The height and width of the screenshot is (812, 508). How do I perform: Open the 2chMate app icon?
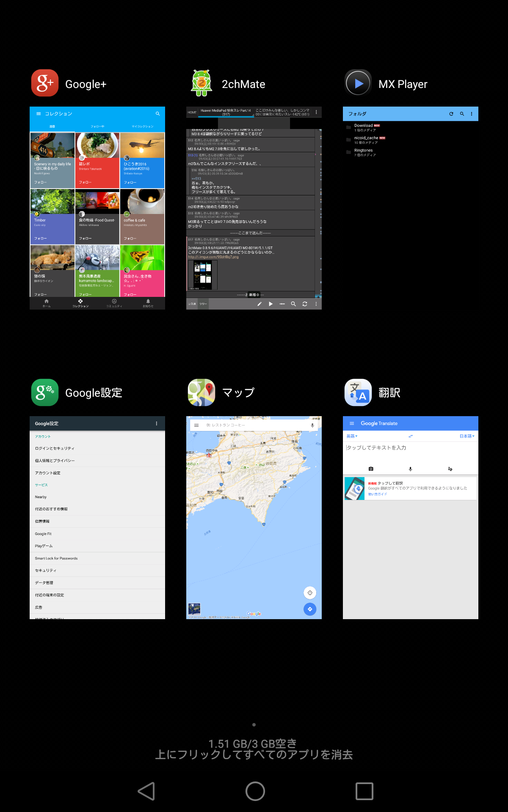[202, 83]
